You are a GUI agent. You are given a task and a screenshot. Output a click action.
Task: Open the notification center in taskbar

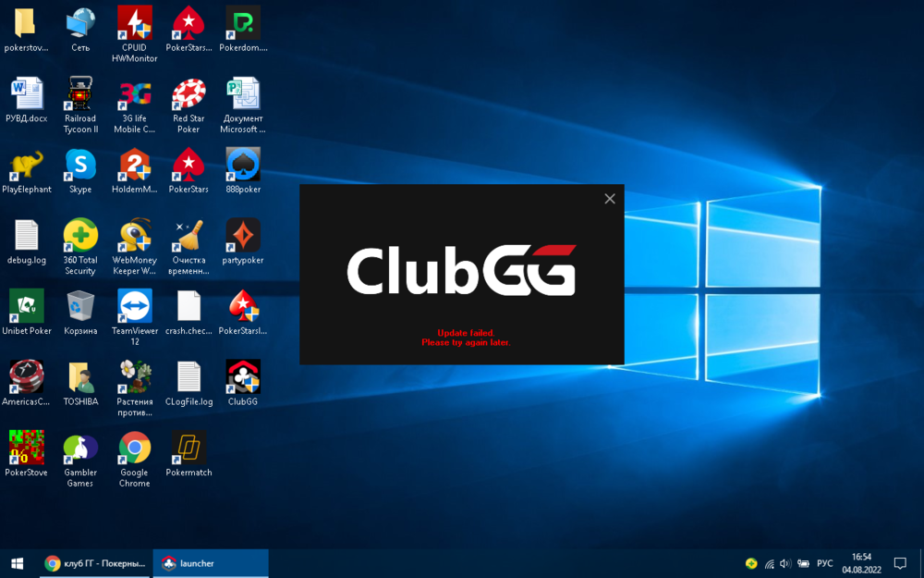900,563
